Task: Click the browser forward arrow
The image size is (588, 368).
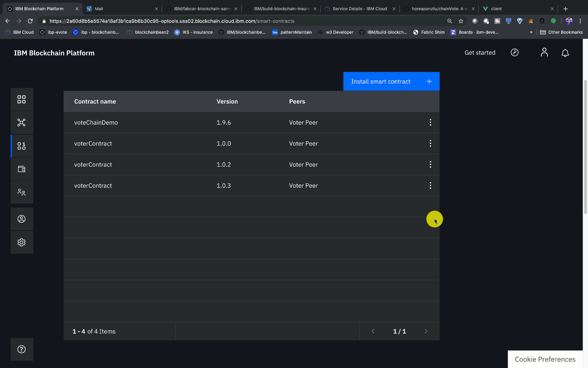Action: click(19, 21)
